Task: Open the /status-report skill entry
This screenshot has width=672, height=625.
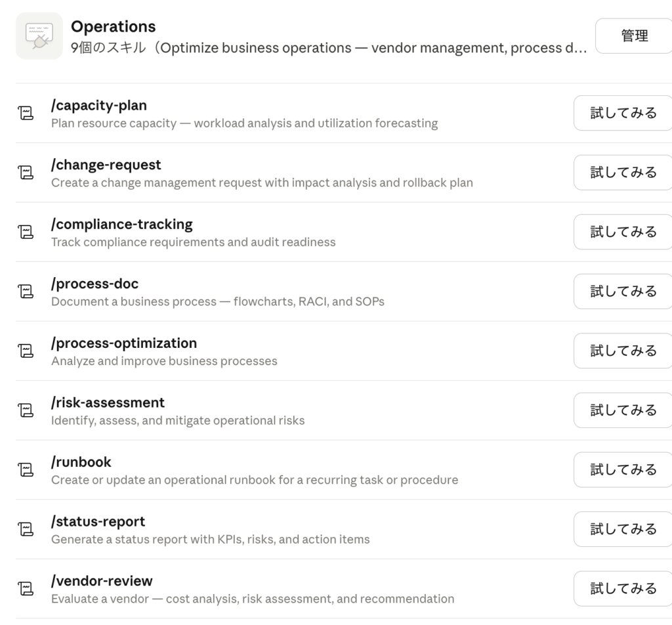Action: pyautogui.click(x=98, y=521)
